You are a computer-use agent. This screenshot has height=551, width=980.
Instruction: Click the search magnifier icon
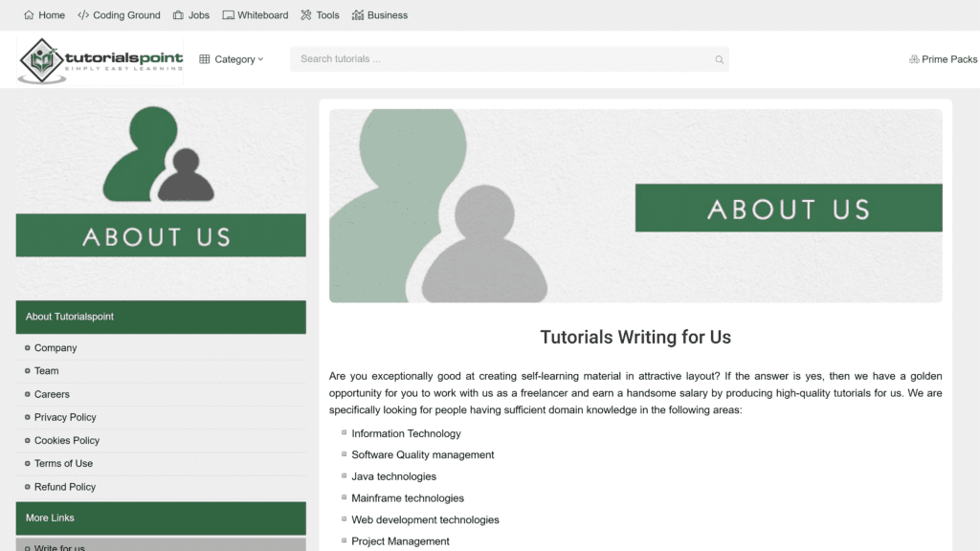click(x=720, y=59)
